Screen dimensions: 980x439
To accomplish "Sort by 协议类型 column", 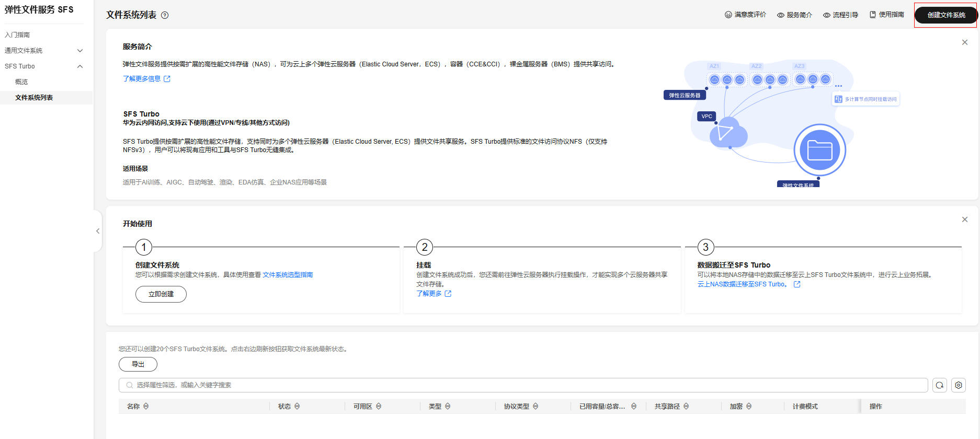I will tap(535, 407).
